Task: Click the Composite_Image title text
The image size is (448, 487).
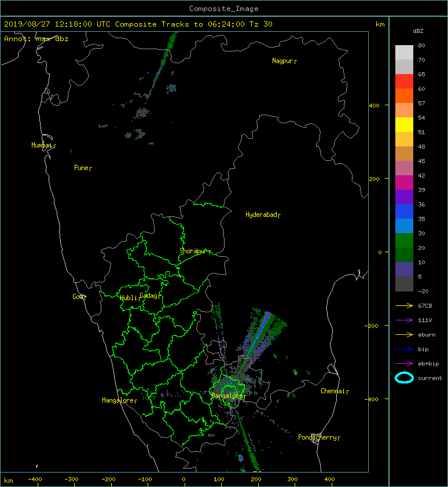Action: pos(224,9)
